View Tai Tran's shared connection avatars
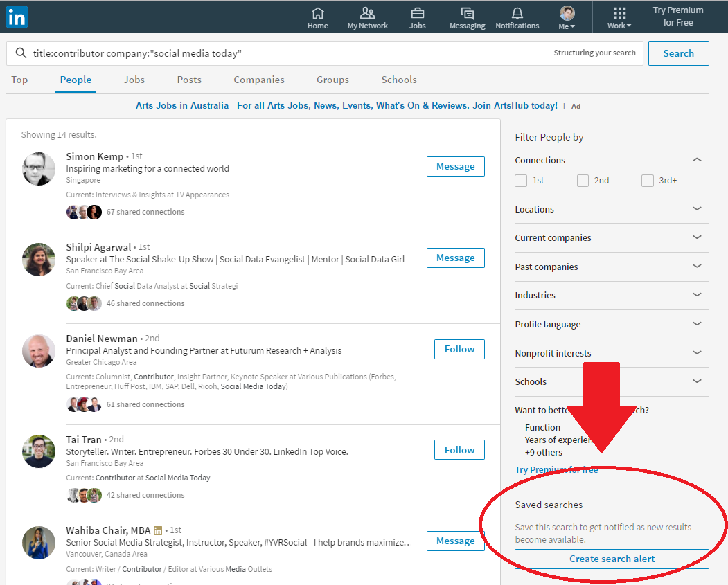This screenshot has width=728, height=585. [x=84, y=496]
